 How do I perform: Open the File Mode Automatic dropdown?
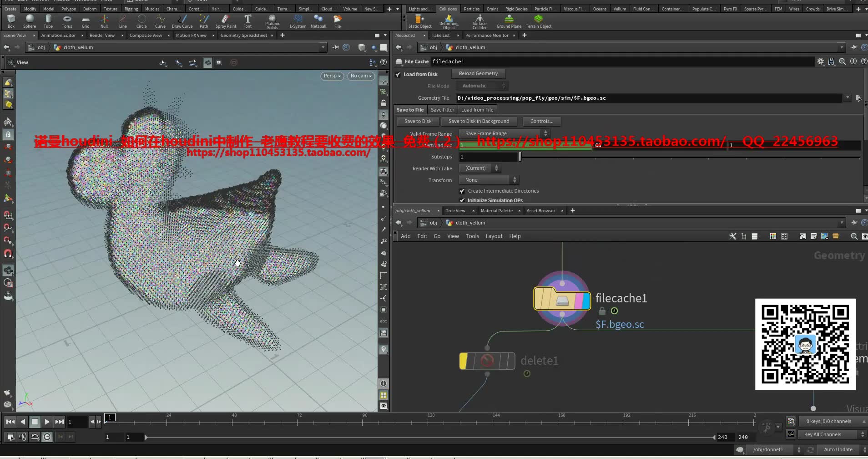tap(481, 86)
